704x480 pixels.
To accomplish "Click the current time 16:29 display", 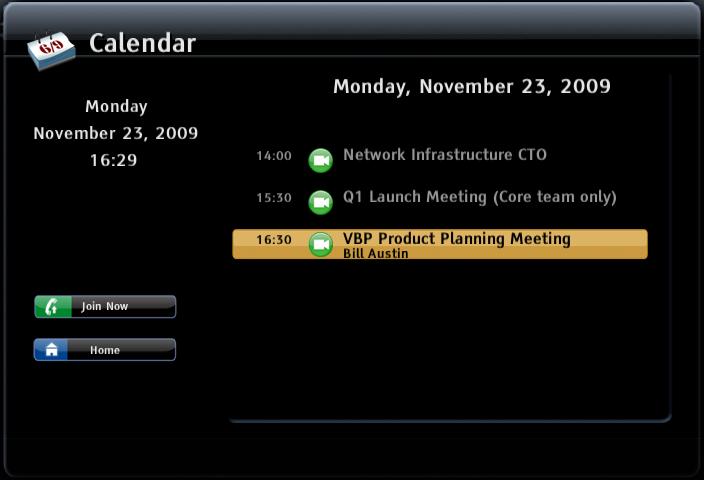I will click(114, 160).
